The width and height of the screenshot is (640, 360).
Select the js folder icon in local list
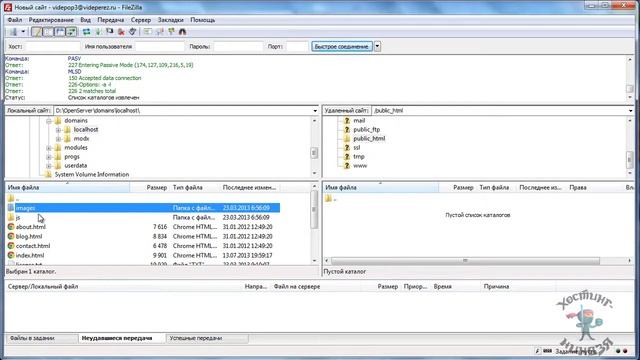pos(11,217)
